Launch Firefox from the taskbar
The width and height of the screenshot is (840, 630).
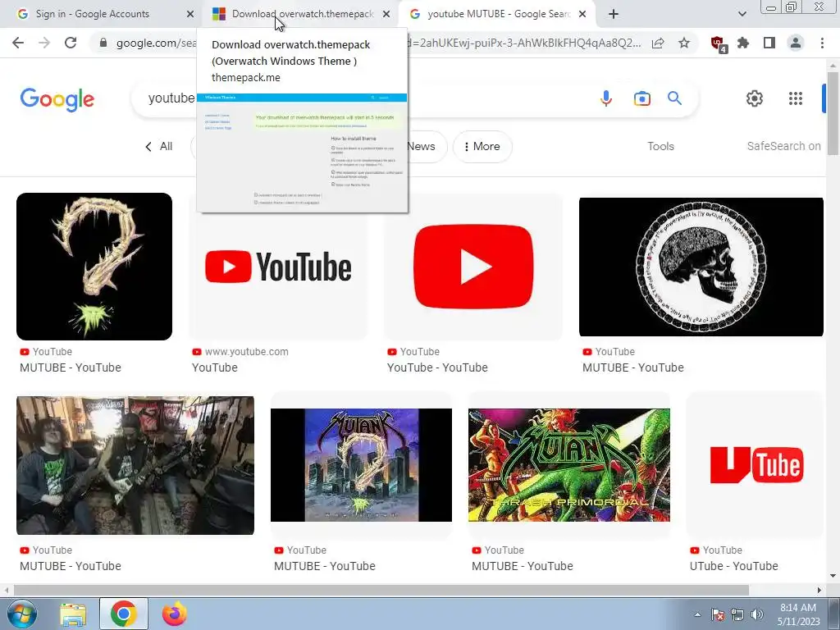coord(175,614)
